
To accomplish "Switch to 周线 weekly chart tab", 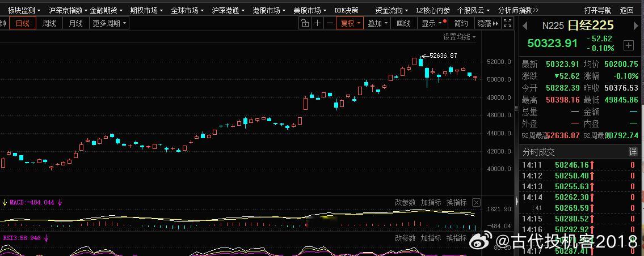I will (49, 23).
